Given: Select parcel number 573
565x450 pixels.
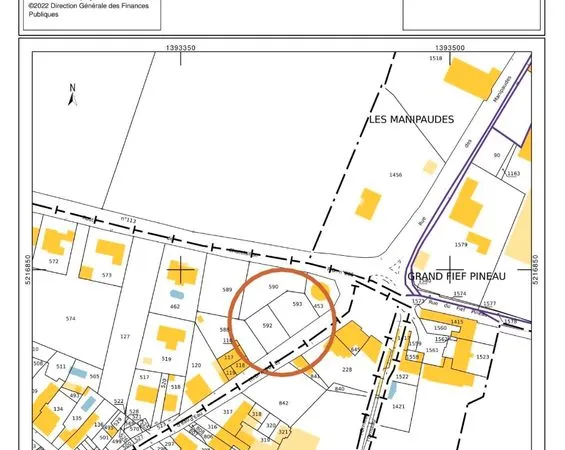Looking at the screenshot, I should click(x=107, y=275).
